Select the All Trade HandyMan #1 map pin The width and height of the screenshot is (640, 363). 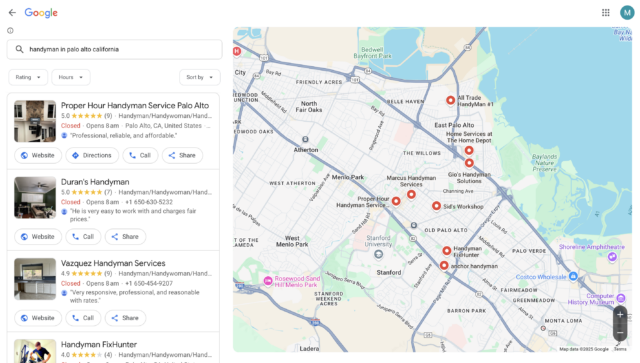(450, 100)
